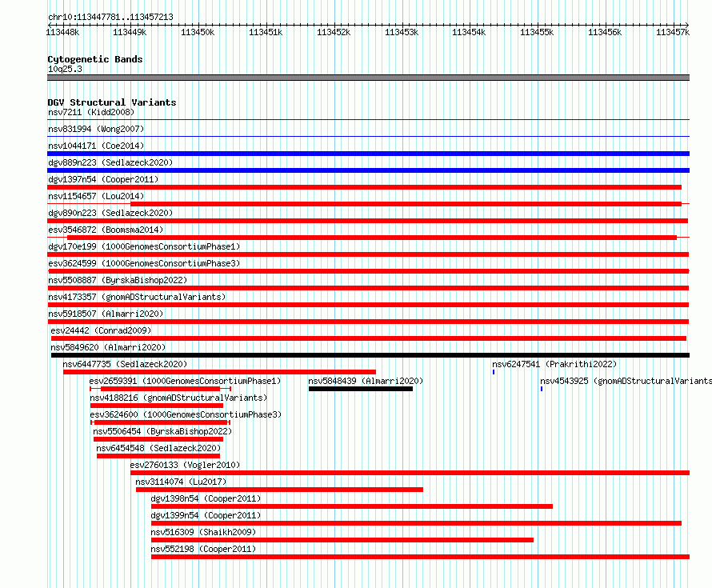Click the red bar of esv2760133 (Vogler2010)

410,473
